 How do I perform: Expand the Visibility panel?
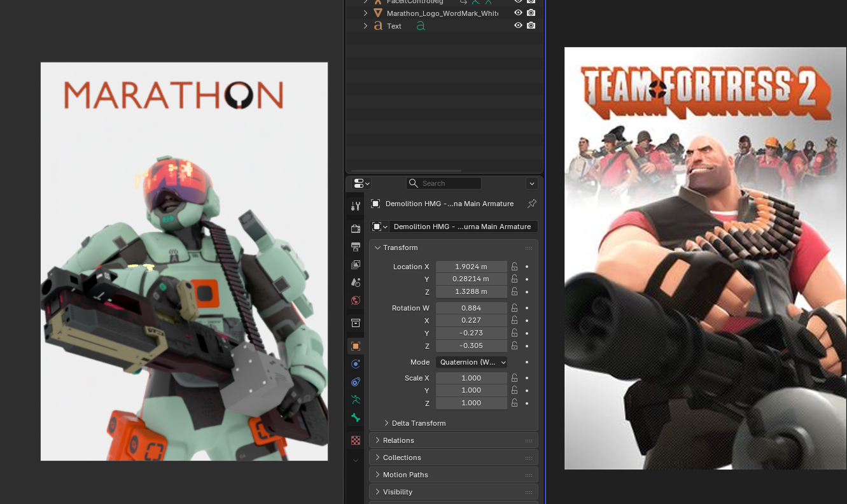[x=377, y=492]
